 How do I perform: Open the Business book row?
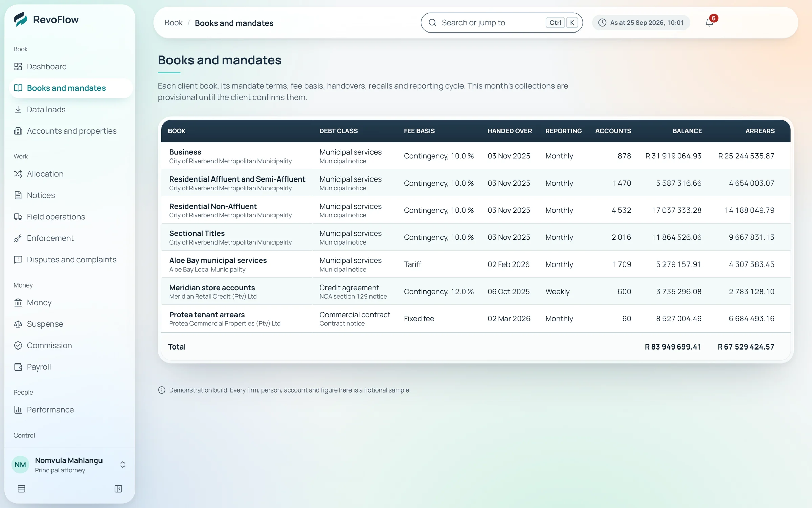[476, 156]
